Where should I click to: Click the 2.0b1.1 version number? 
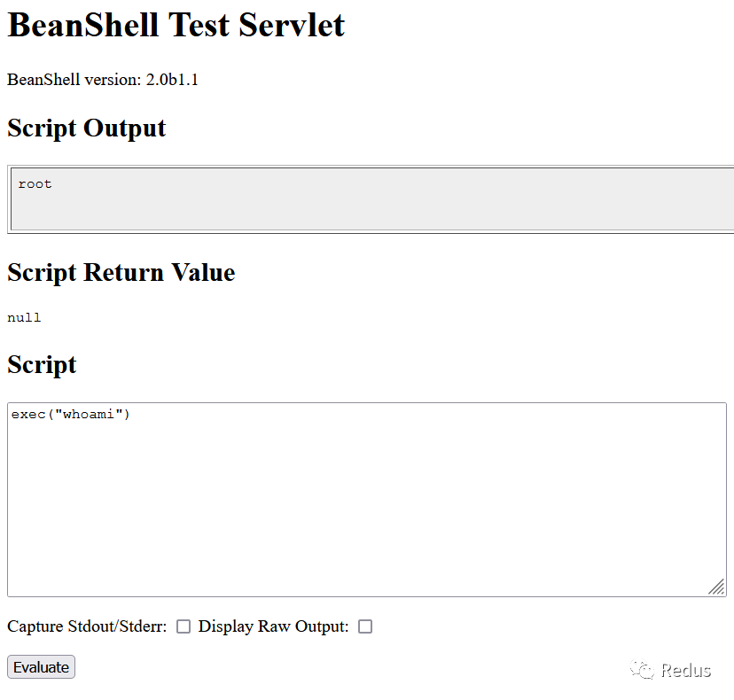[x=172, y=80]
